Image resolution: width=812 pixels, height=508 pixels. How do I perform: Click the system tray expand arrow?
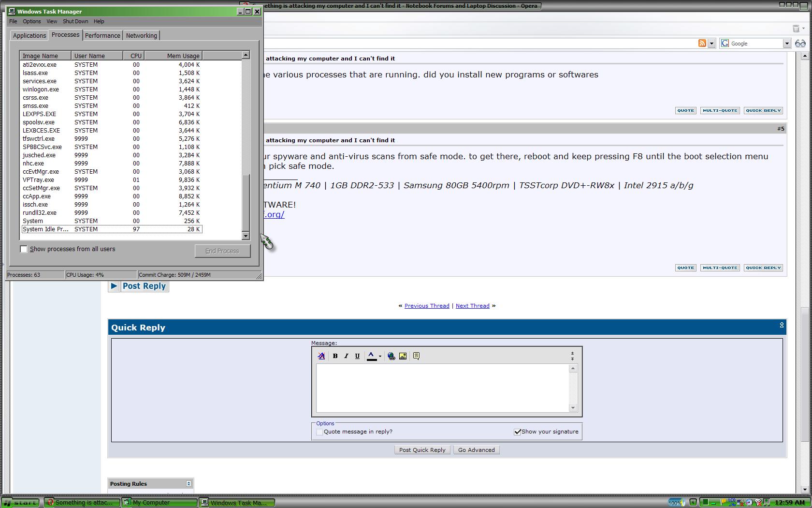pos(693,502)
